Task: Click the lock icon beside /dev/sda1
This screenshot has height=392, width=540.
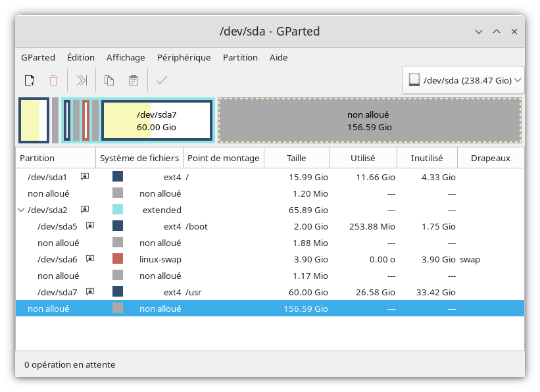Action: (85, 177)
